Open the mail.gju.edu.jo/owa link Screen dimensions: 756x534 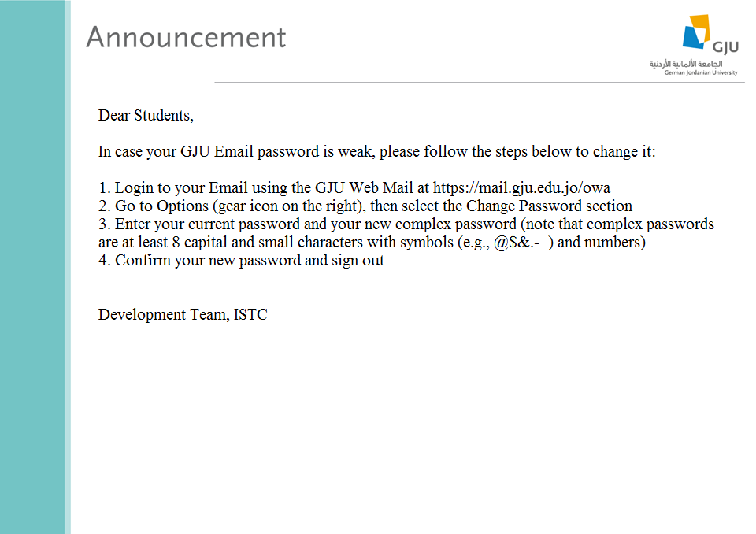click(x=521, y=188)
